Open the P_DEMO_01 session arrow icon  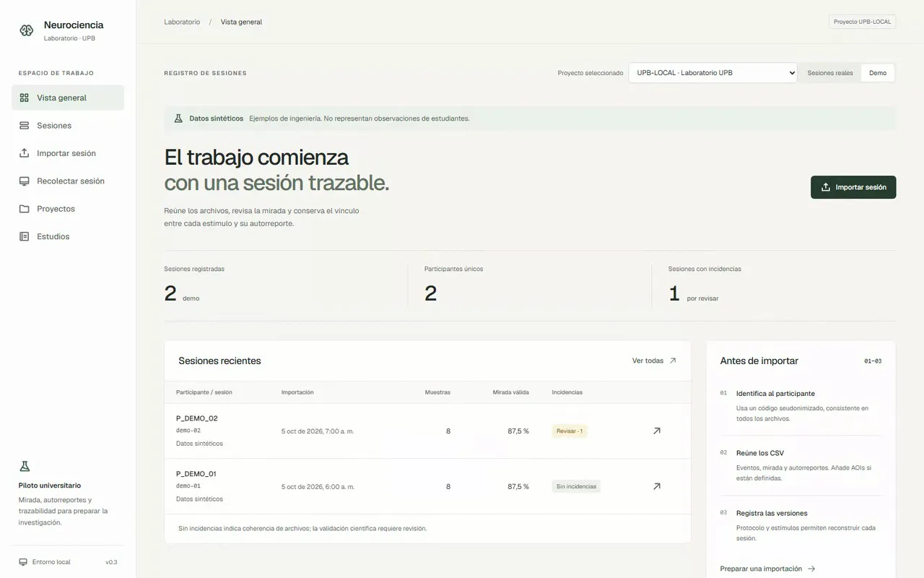656,486
